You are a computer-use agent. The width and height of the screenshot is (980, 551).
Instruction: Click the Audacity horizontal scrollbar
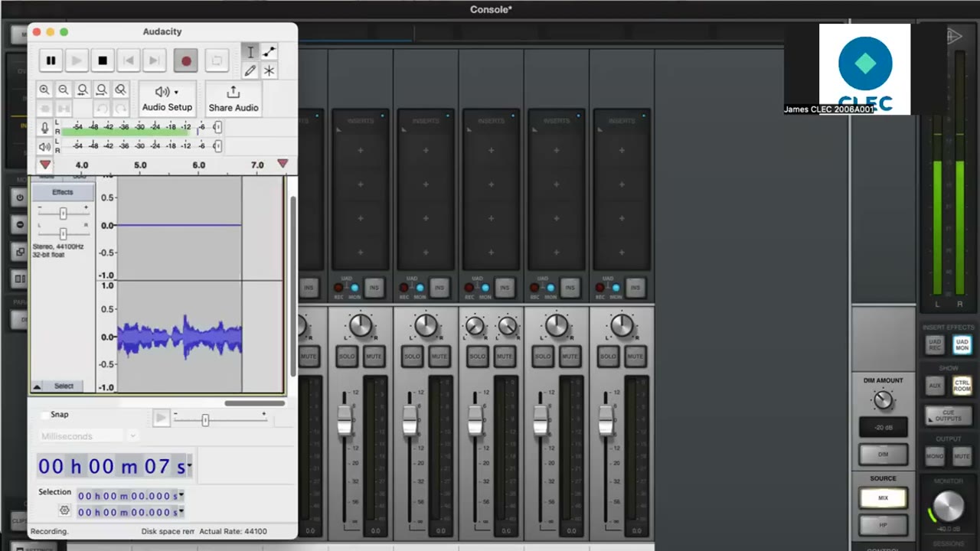pos(254,403)
